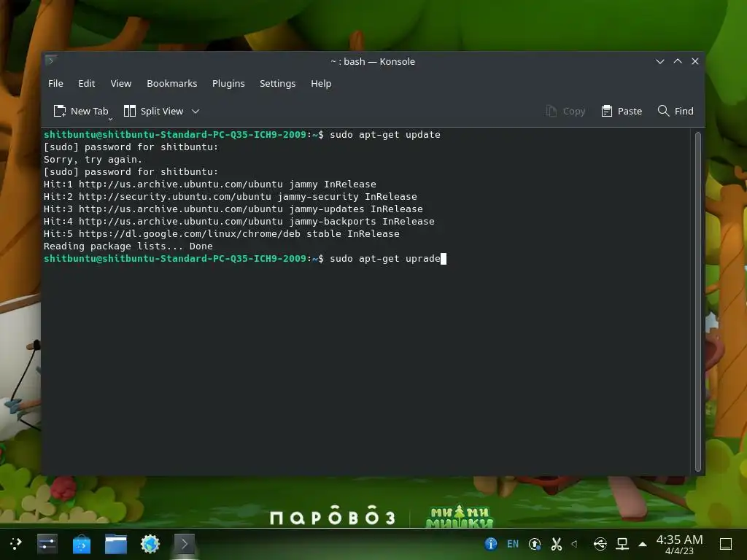Click the blue info notification tray icon
This screenshot has width=747, height=560.
491,544
